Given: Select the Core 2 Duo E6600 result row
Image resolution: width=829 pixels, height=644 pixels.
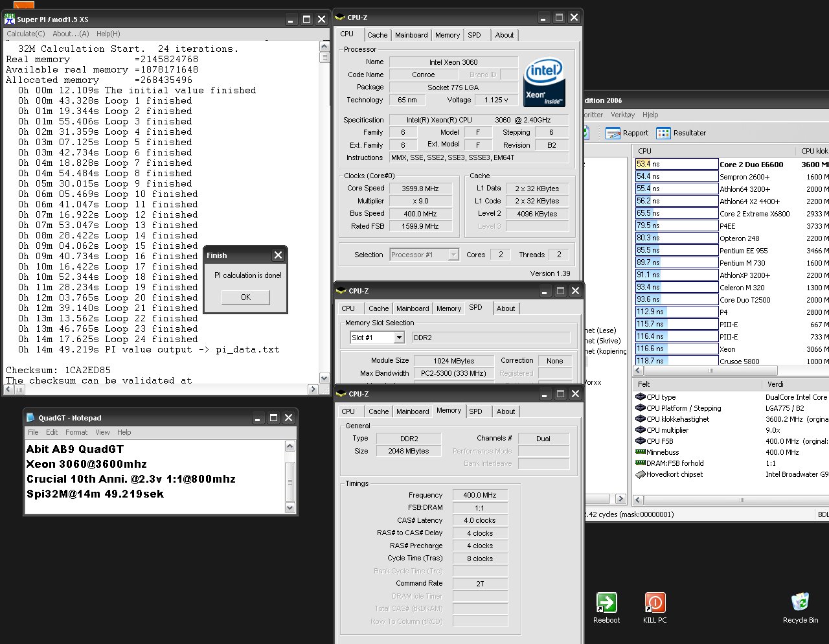Looking at the screenshot, I should pyautogui.click(x=732, y=165).
